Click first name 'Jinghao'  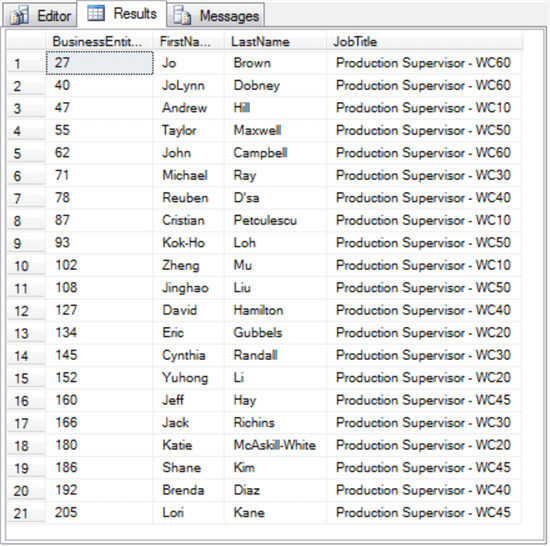[185, 288]
